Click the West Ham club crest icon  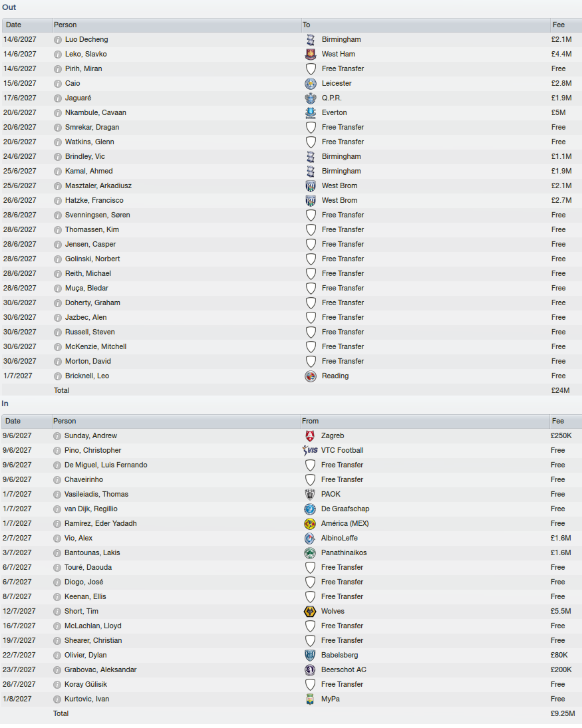pos(310,55)
